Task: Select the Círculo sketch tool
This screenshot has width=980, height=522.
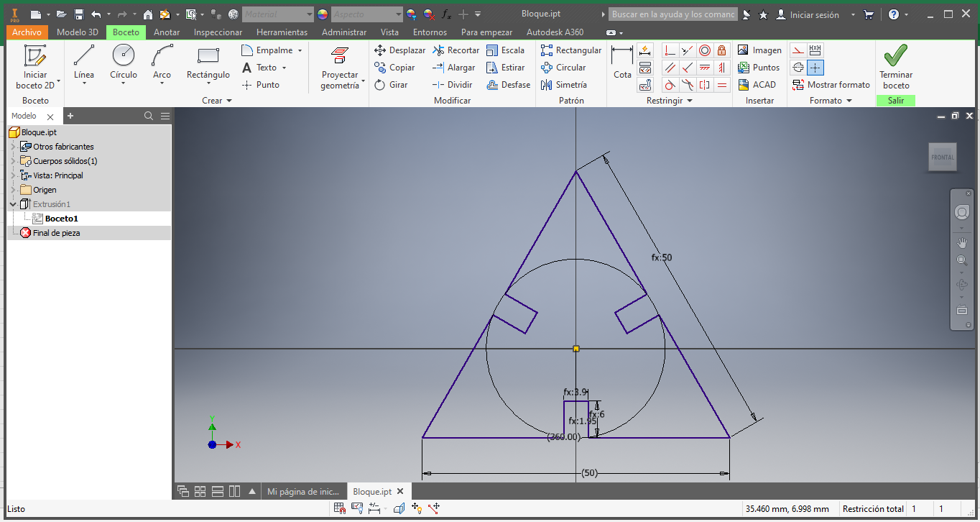Action: [x=124, y=63]
